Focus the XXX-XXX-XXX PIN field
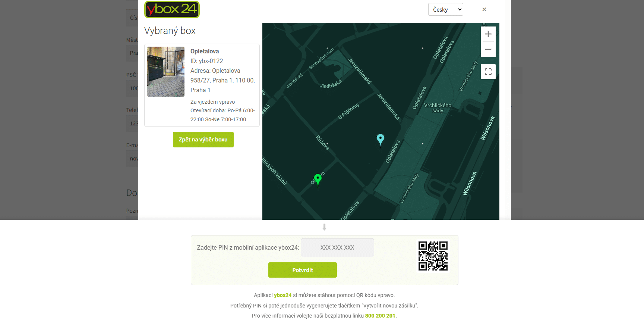The width and height of the screenshot is (644, 328). coord(337,247)
